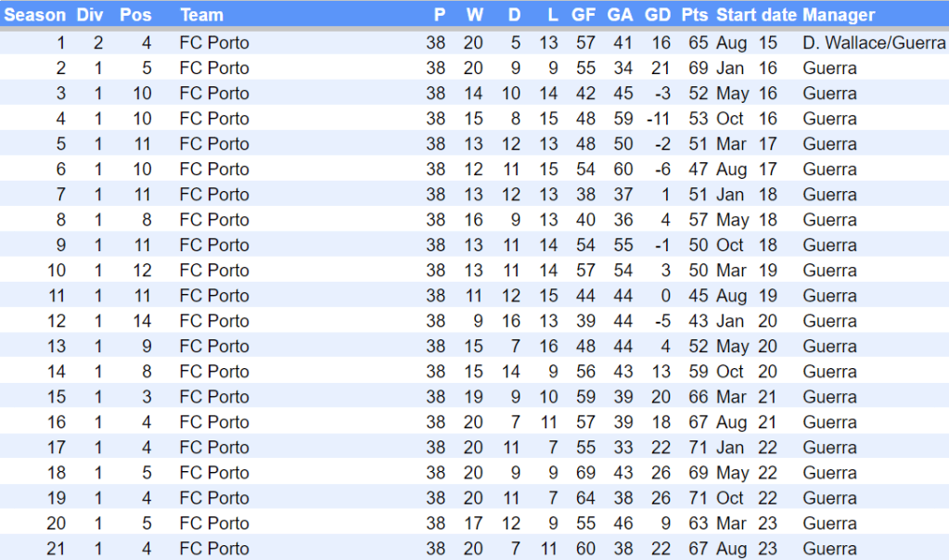Click the 69 goals-for cell in season 18
Viewport: 949px width, 560px height.
point(584,473)
